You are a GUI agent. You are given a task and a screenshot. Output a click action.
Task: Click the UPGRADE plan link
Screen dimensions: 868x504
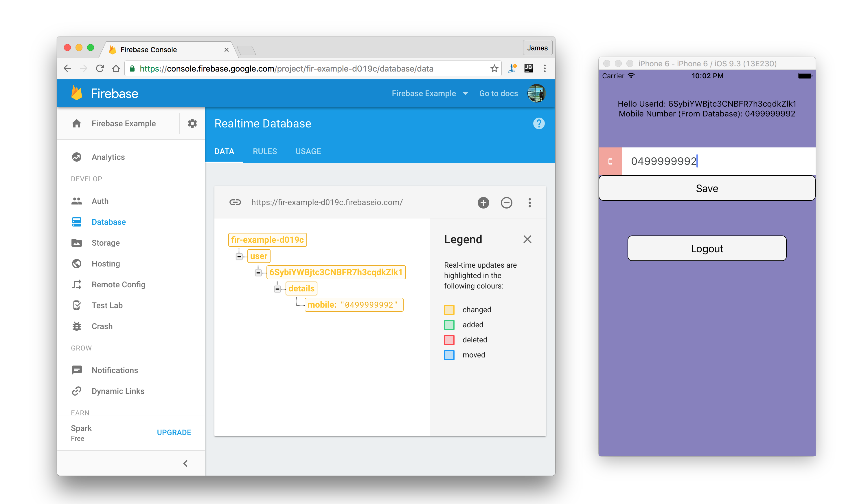[174, 432]
